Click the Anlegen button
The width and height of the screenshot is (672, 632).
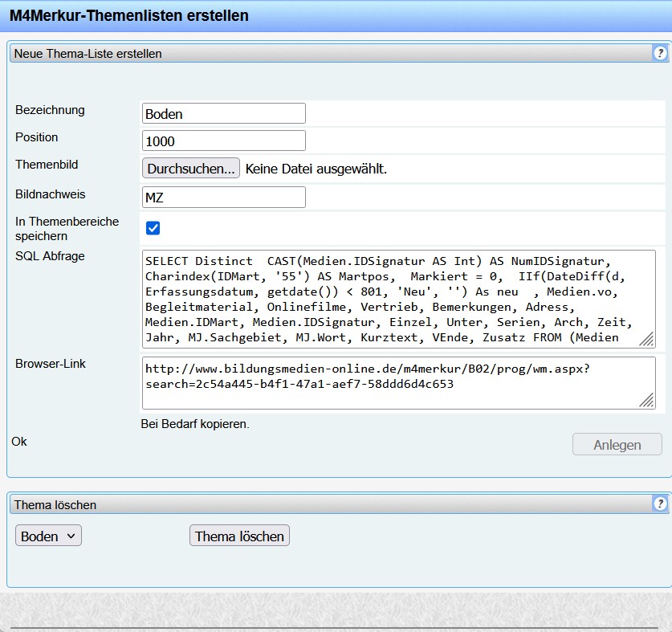[x=617, y=444]
